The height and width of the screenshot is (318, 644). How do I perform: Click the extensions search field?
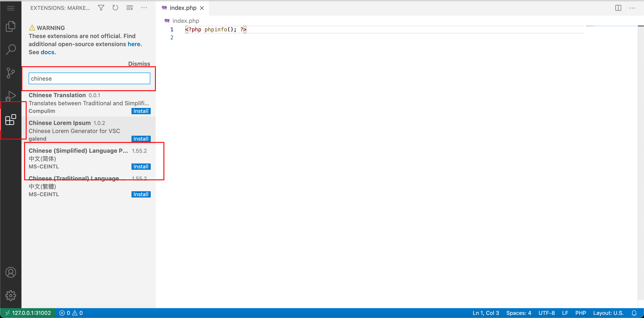tap(89, 79)
